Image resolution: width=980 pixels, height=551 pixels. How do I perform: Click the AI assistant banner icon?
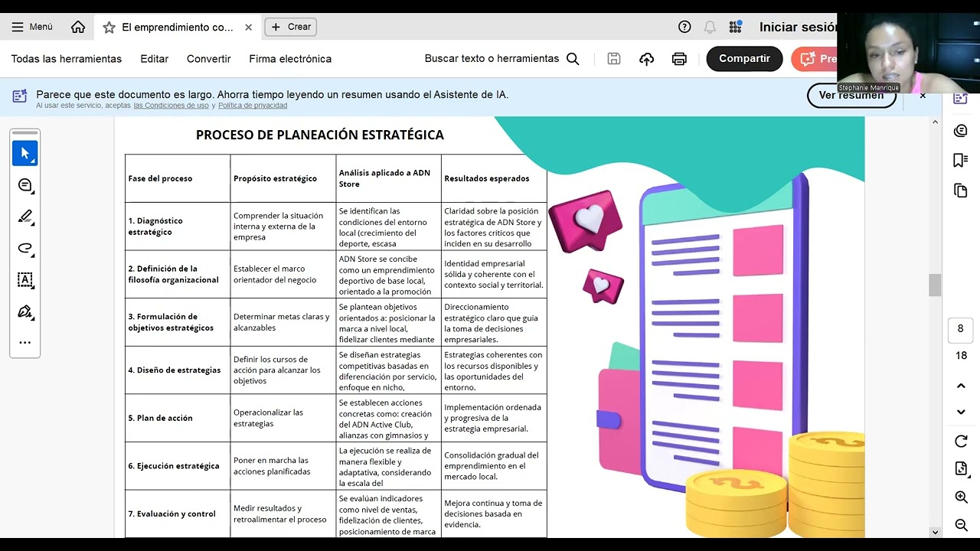coord(20,96)
